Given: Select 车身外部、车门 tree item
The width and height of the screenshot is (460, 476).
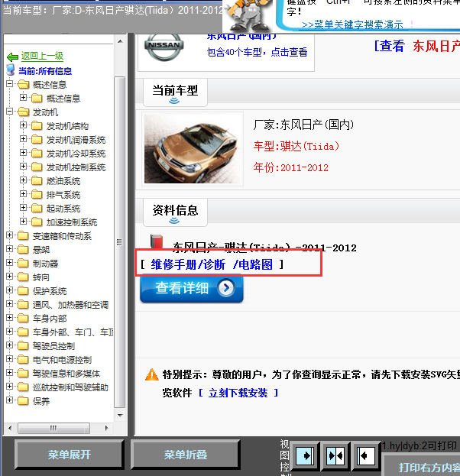Looking at the screenshot, I should click(x=73, y=332).
